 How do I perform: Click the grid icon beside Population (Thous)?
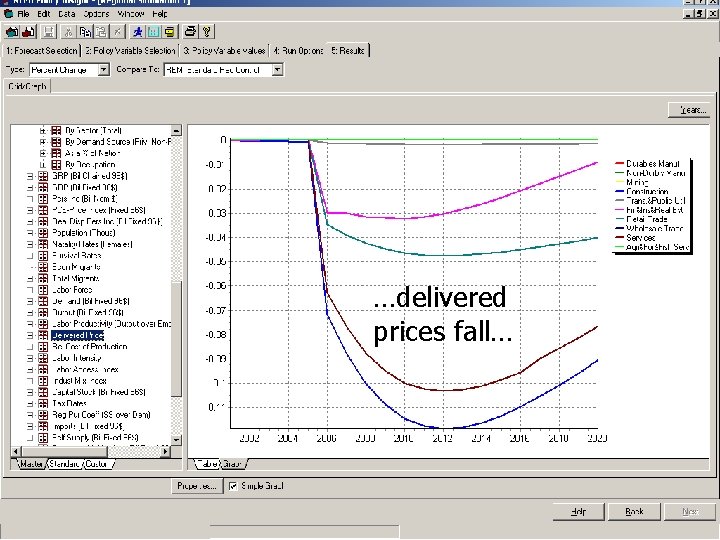coord(43,233)
